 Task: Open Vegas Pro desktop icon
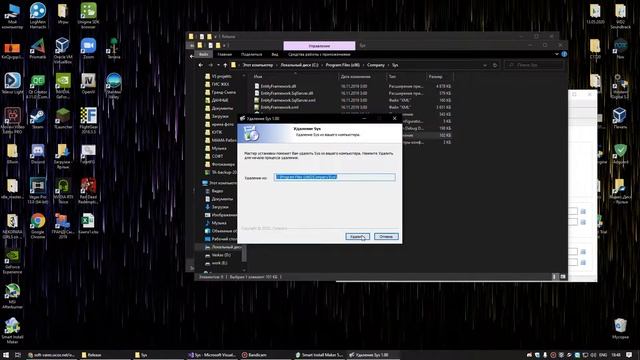pyautogui.click(x=38, y=191)
